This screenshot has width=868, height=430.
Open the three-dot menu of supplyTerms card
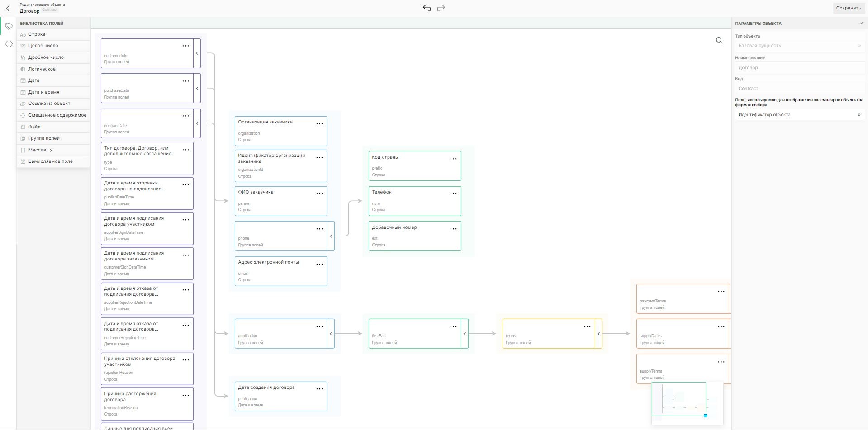tap(721, 362)
